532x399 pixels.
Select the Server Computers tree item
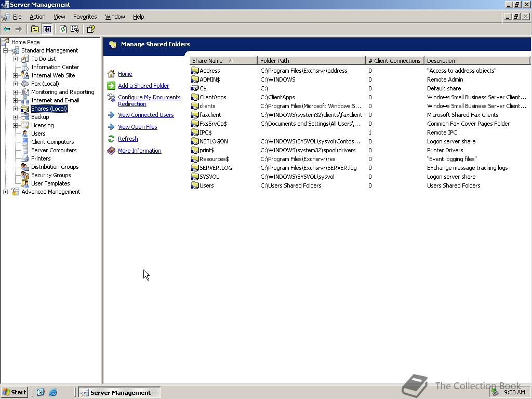pyautogui.click(x=54, y=150)
